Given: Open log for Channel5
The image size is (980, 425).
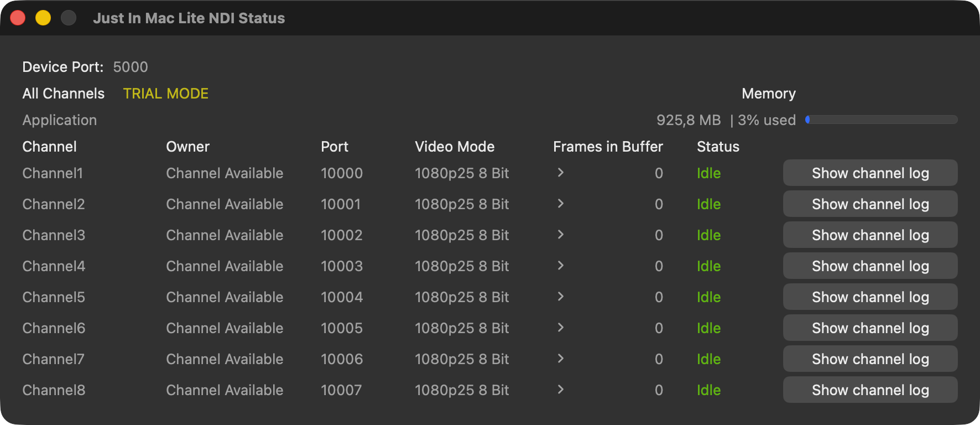Looking at the screenshot, I should (870, 297).
